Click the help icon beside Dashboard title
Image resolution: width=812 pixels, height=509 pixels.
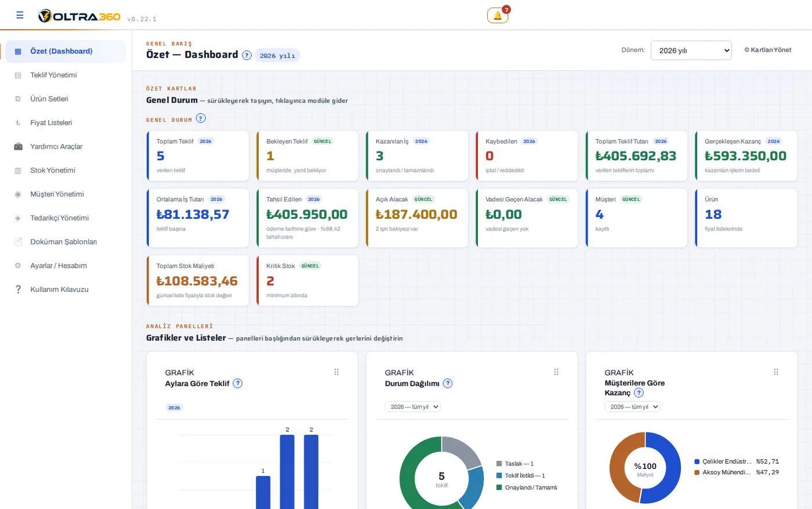click(246, 55)
